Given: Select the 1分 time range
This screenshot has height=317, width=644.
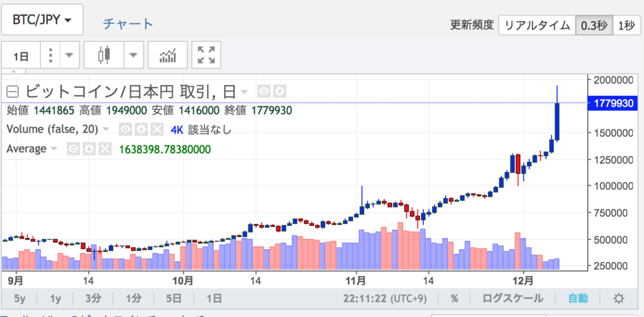Looking at the screenshot, I should tap(133, 299).
